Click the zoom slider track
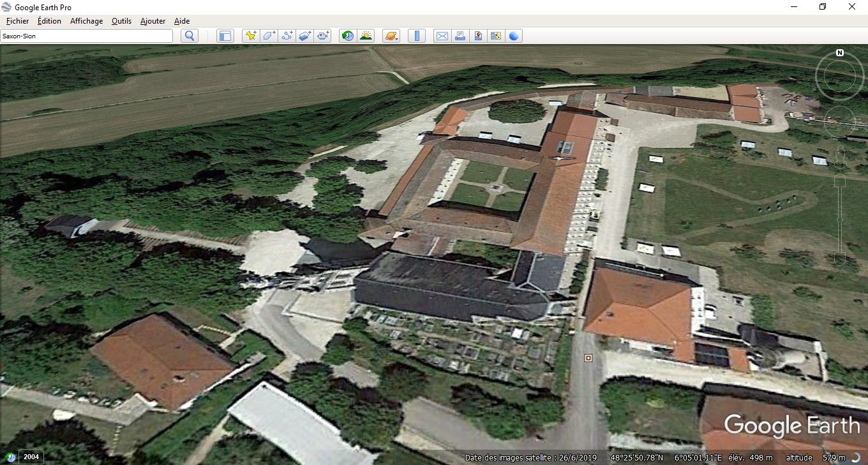Viewport: 868px width, 465px height. pos(840,220)
